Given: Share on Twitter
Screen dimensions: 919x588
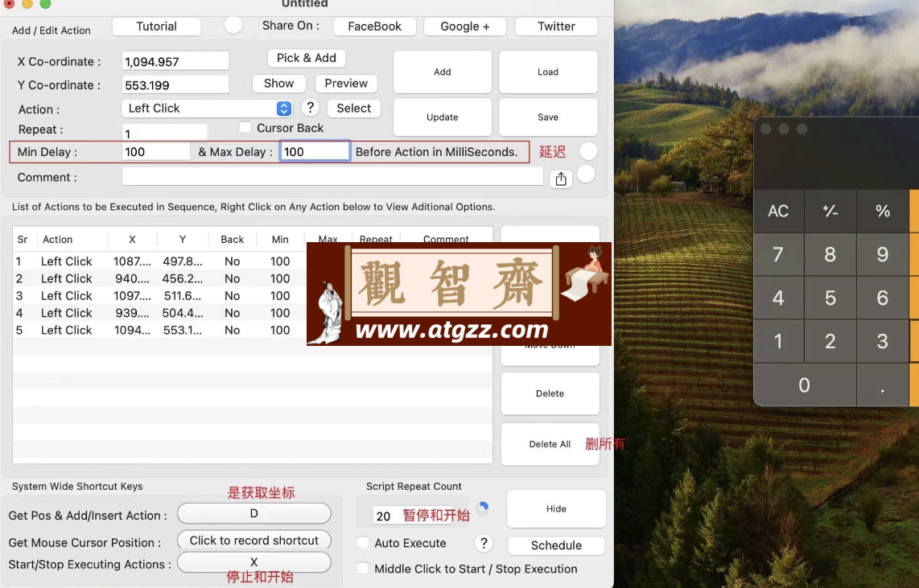Looking at the screenshot, I should point(556,27).
